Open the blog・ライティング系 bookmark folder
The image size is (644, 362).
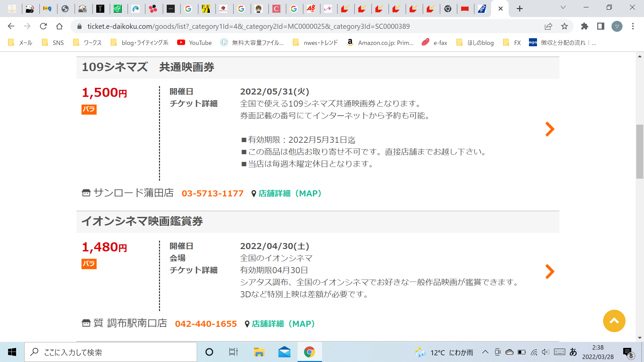click(140, 43)
